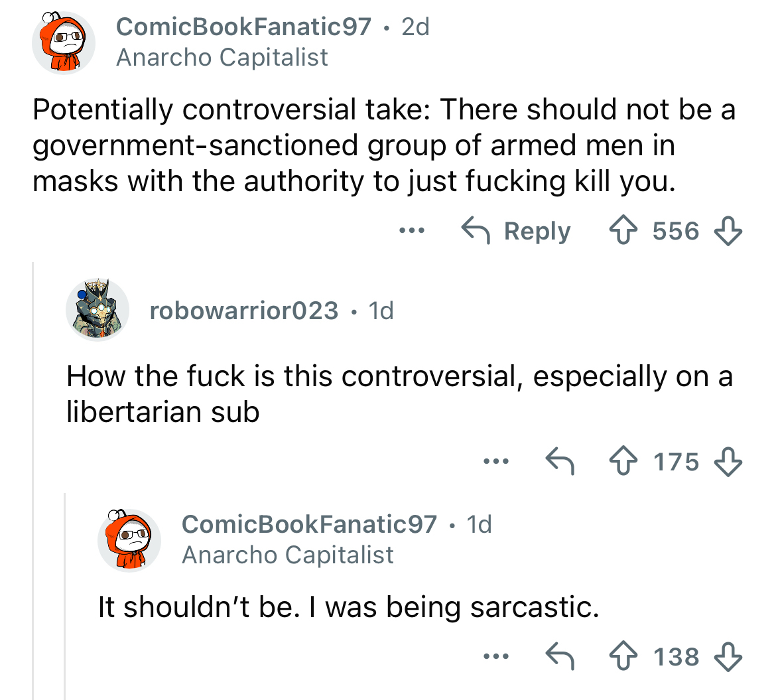Click robowarrior023's avatar image
Image resolution: width=776 pixels, height=700 pixels.
coord(97,310)
